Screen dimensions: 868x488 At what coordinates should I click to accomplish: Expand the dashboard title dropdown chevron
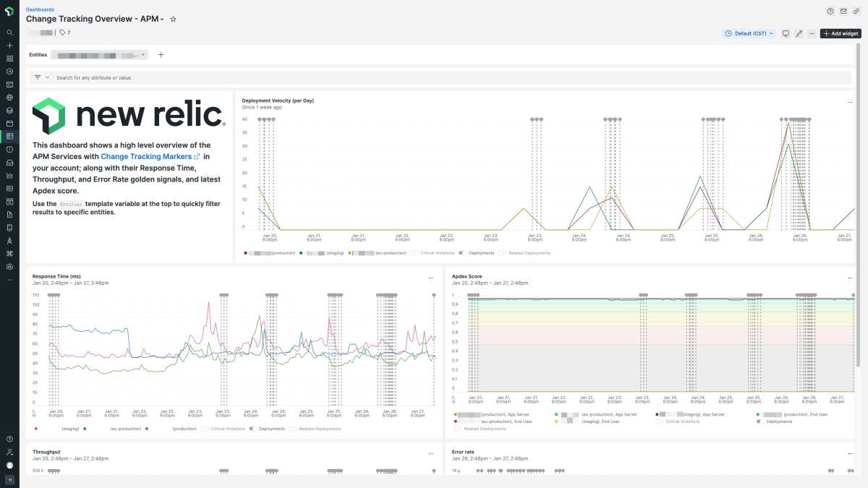[x=162, y=20]
